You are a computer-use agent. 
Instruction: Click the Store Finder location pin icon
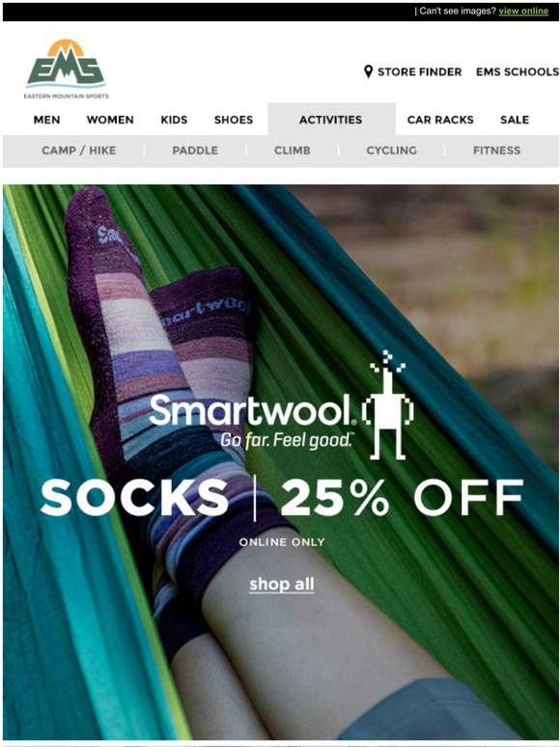368,72
